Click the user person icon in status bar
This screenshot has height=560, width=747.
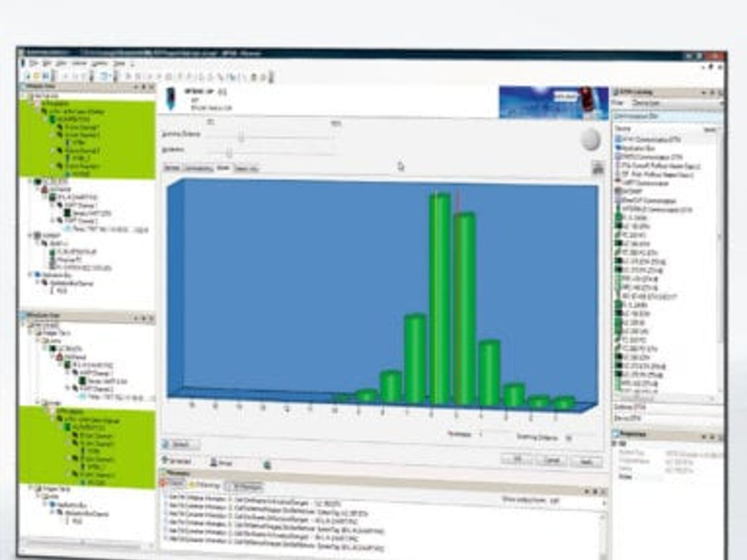click(214, 463)
